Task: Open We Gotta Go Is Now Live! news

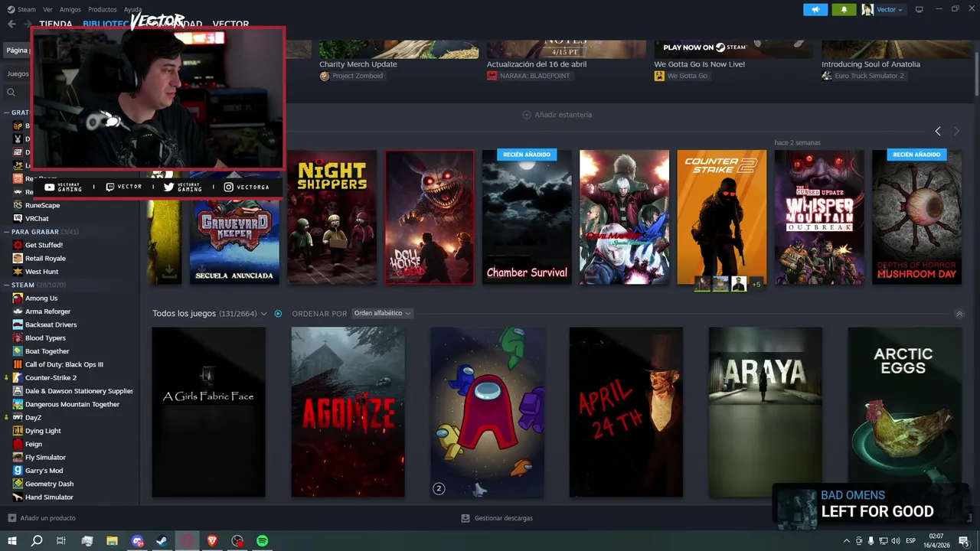Action: [700, 64]
